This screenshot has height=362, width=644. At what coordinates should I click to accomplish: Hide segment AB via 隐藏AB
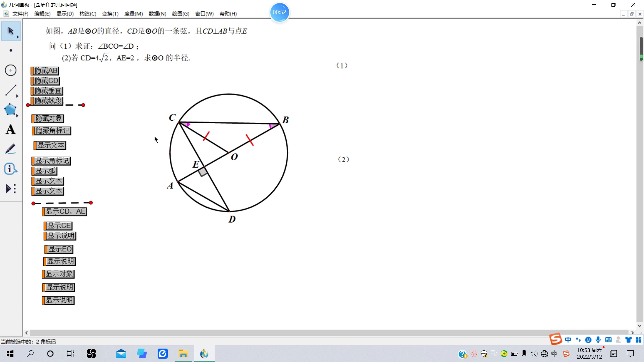[x=45, y=71]
